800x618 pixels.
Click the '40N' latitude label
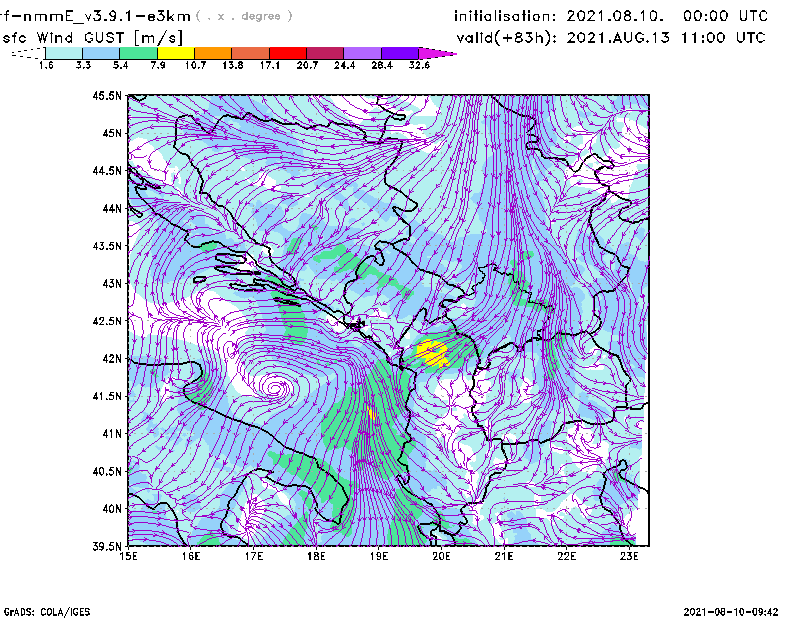tap(112, 509)
